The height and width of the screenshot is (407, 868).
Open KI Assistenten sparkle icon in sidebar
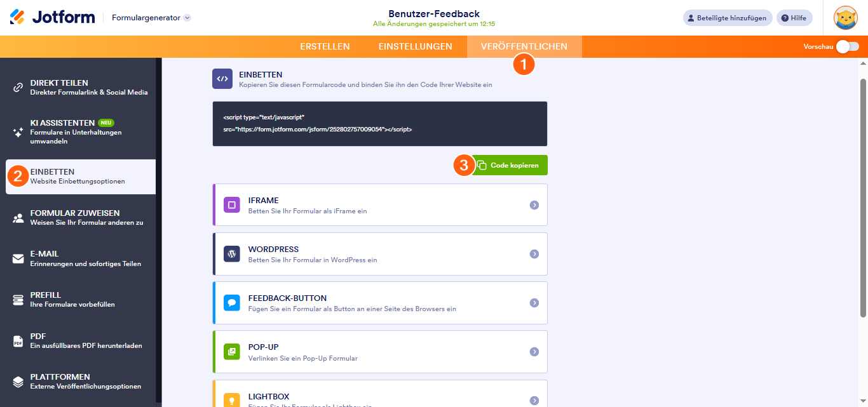(x=18, y=132)
